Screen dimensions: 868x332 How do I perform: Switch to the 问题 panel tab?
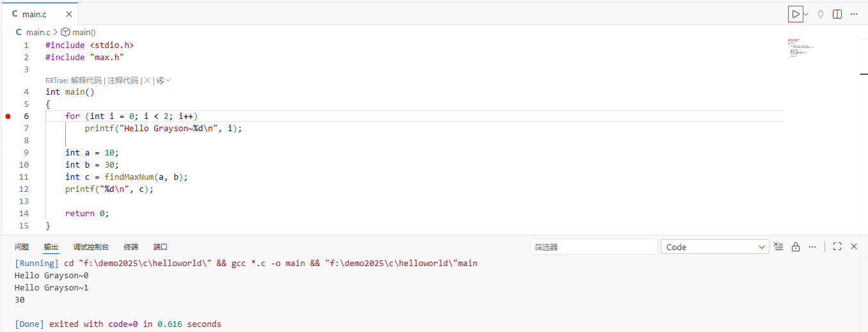[22, 247]
